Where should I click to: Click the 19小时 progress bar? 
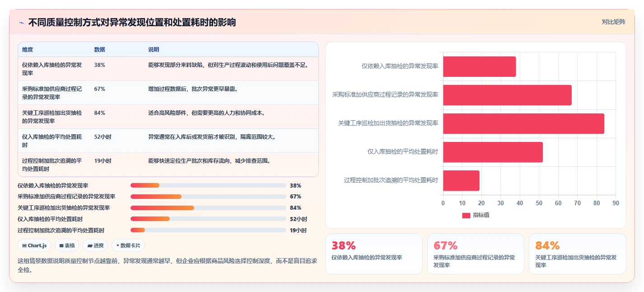click(208, 230)
